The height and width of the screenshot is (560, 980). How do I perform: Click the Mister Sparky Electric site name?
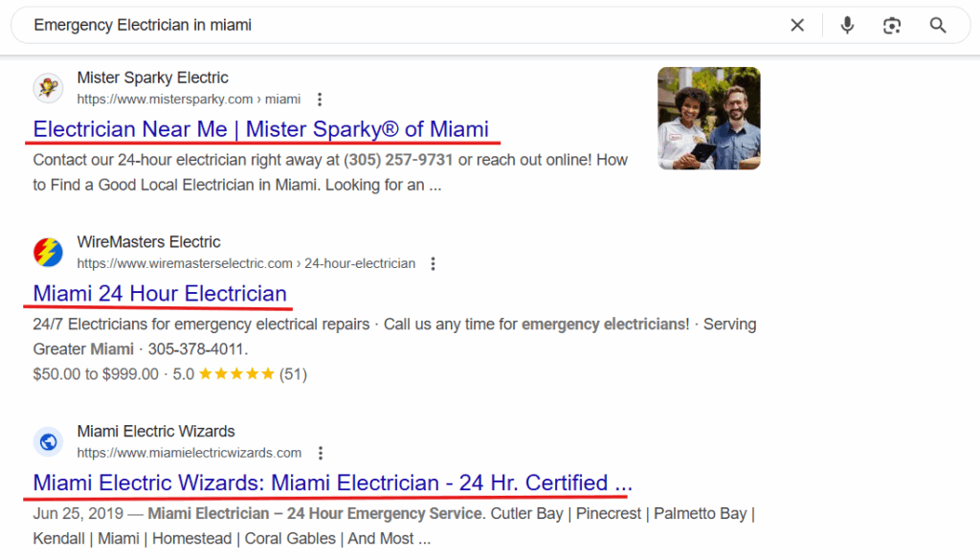(x=152, y=78)
